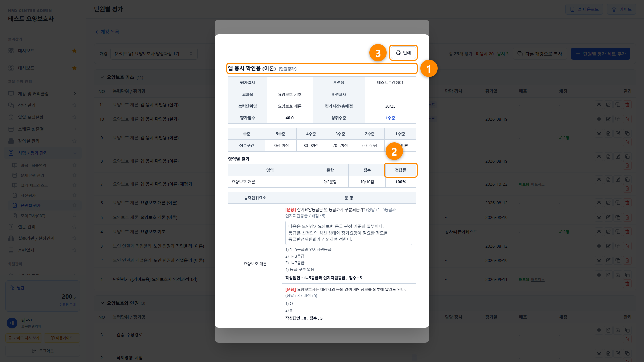644x362 pixels.
Task: Click edit pencil icon for row NO 7 재평가
Action: [618, 180]
